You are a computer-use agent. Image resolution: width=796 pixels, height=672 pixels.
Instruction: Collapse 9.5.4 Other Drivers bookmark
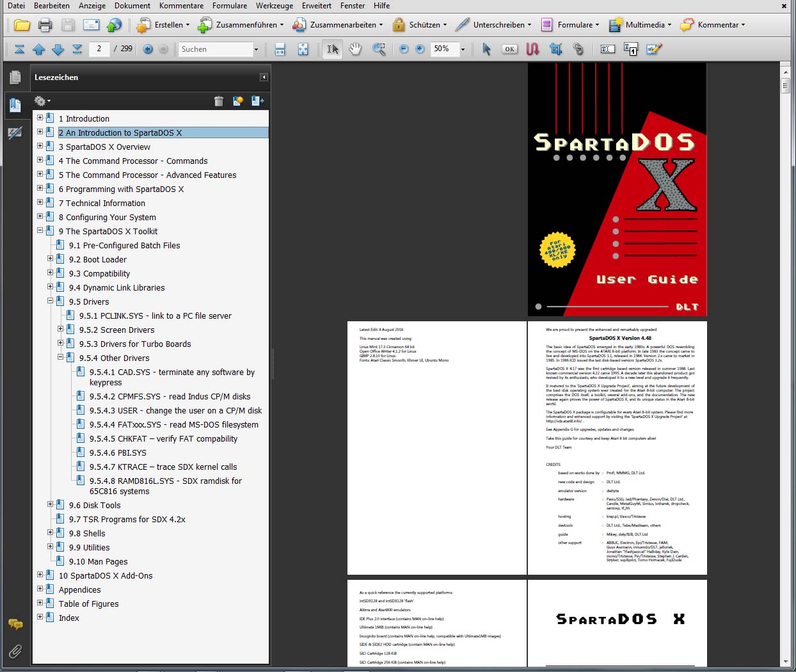(x=60, y=357)
